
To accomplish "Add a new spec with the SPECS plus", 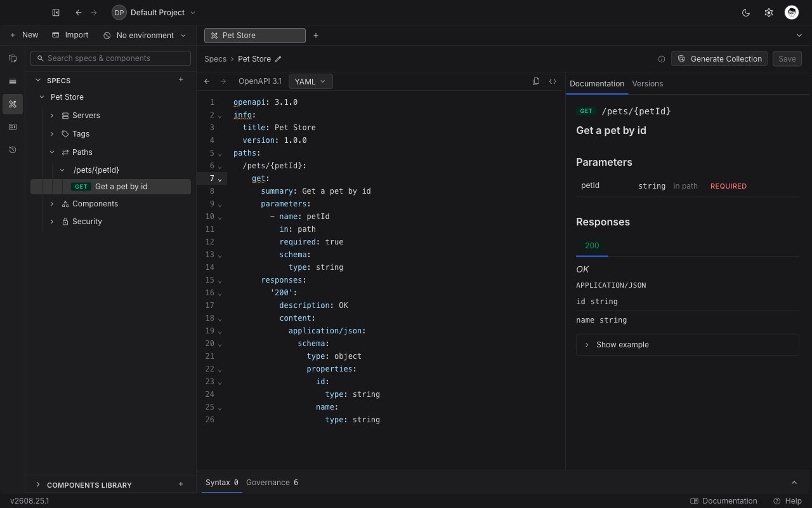I will [181, 80].
